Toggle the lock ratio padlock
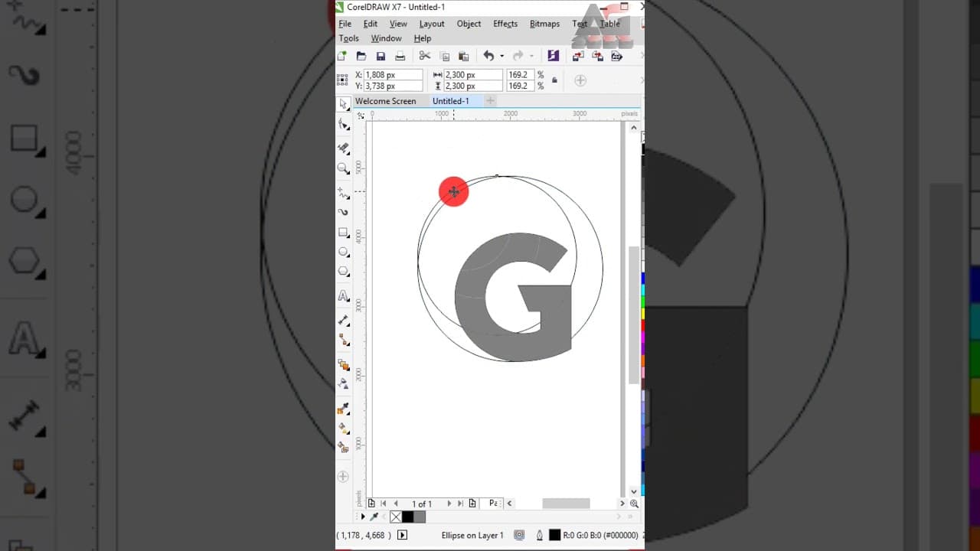This screenshot has width=980, height=551. point(554,80)
